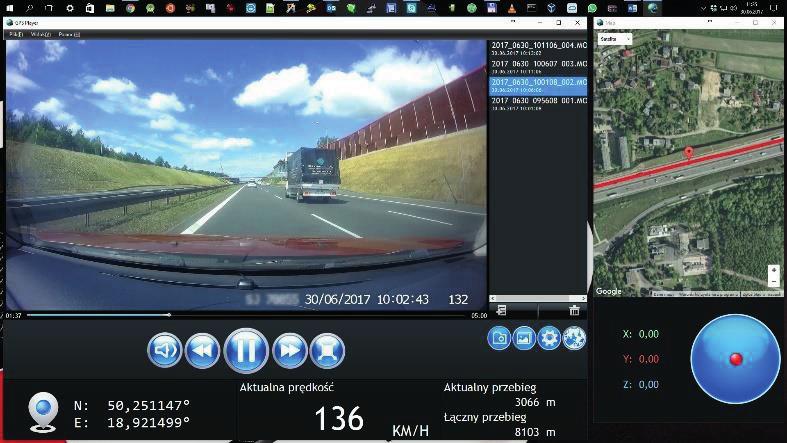787x443 pixels.
Task: Select file 2017_0630_100607_003 in the playlist
Action: 538,67
